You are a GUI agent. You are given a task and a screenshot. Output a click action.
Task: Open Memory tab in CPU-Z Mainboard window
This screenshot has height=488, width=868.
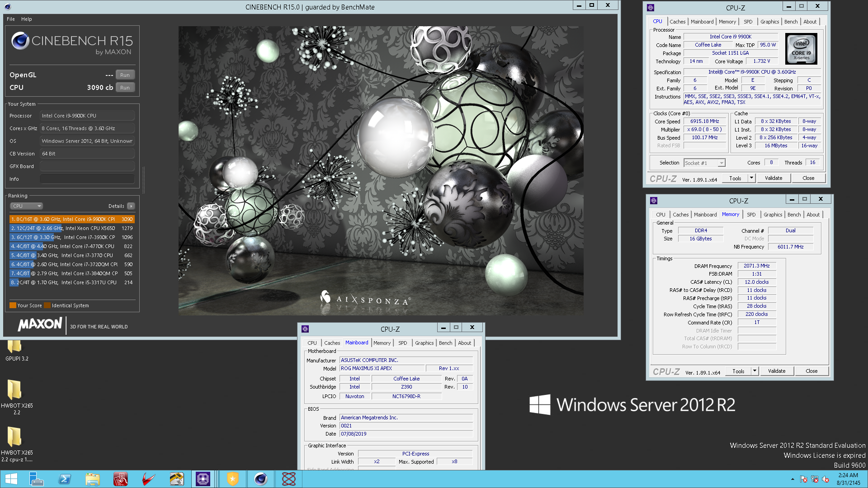click(382, 343)
